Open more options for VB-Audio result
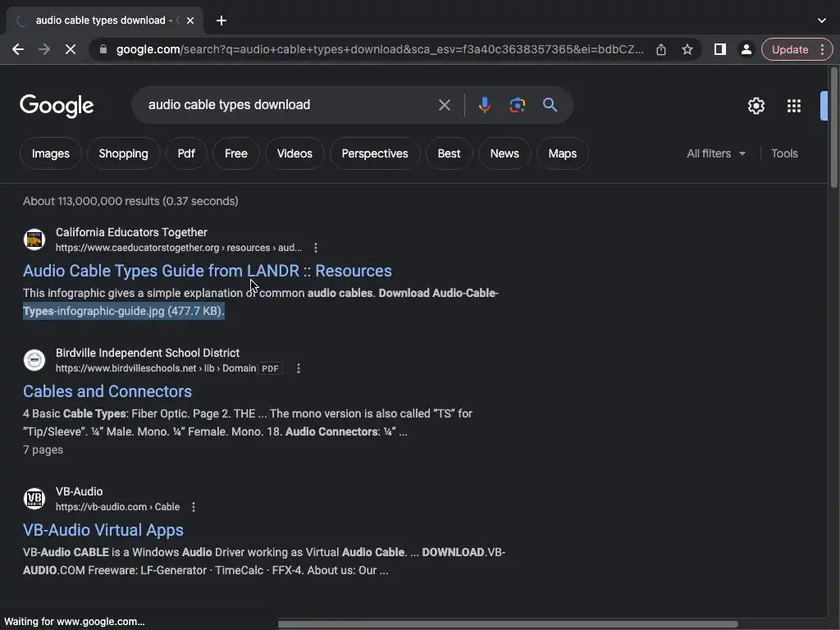Screen dimensions: 840x630 pos(194,507)
